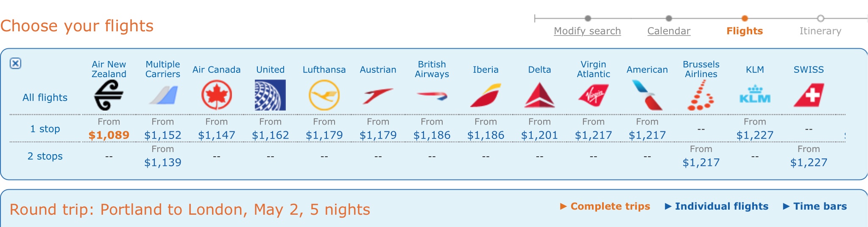Open the Calendar step
868x227 pixels.
coord(669,31)
